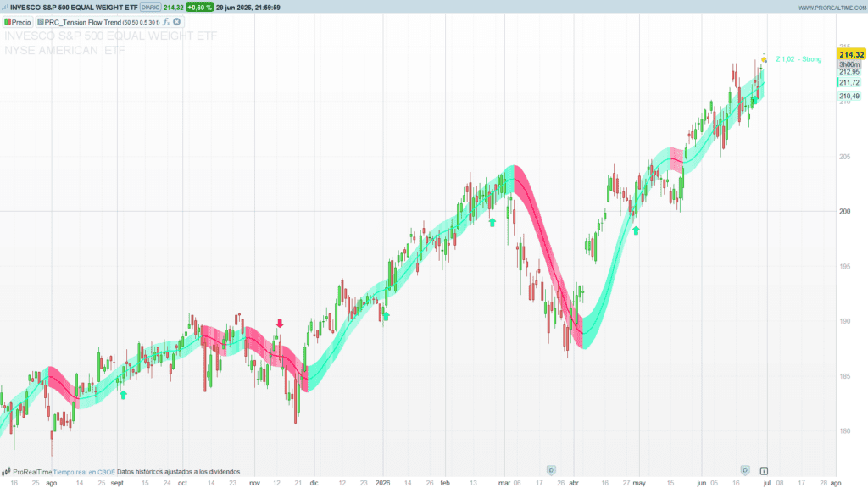868x488 pixels.
Task: Click the Datos históricos ajustados a los dividendos text
Action: pos(178,472)
